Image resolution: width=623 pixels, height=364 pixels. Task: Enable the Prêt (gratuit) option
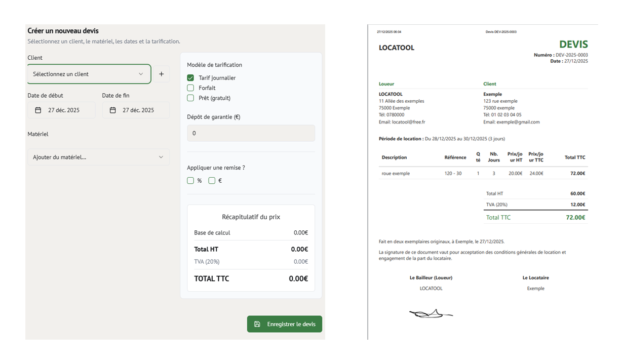tap(190, 98)
